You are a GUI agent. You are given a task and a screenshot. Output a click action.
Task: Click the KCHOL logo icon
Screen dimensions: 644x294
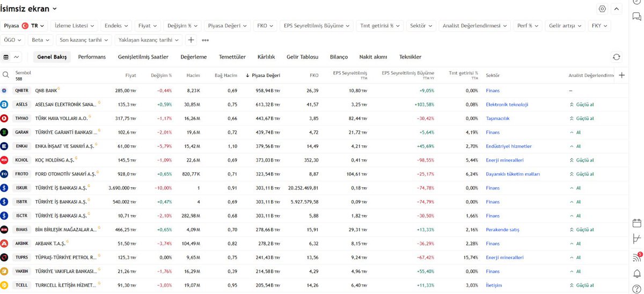click(4, 160)
